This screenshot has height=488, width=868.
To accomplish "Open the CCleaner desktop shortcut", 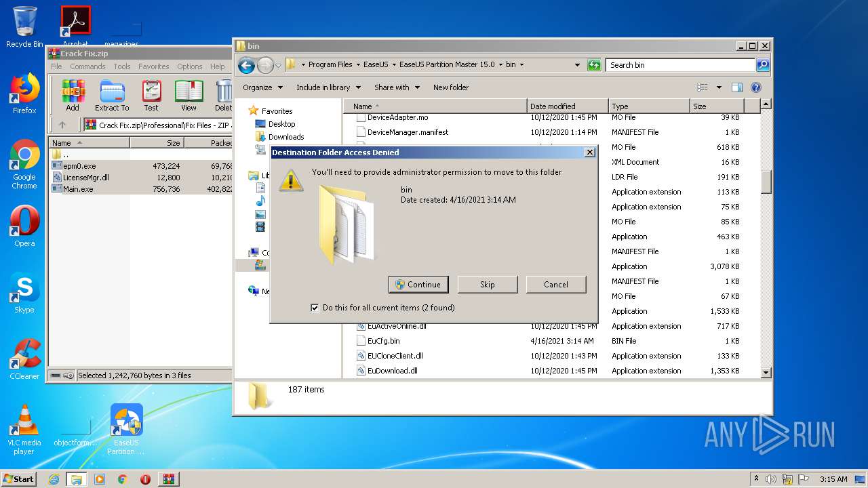I will pyautogui.click(x=24, y=360).
